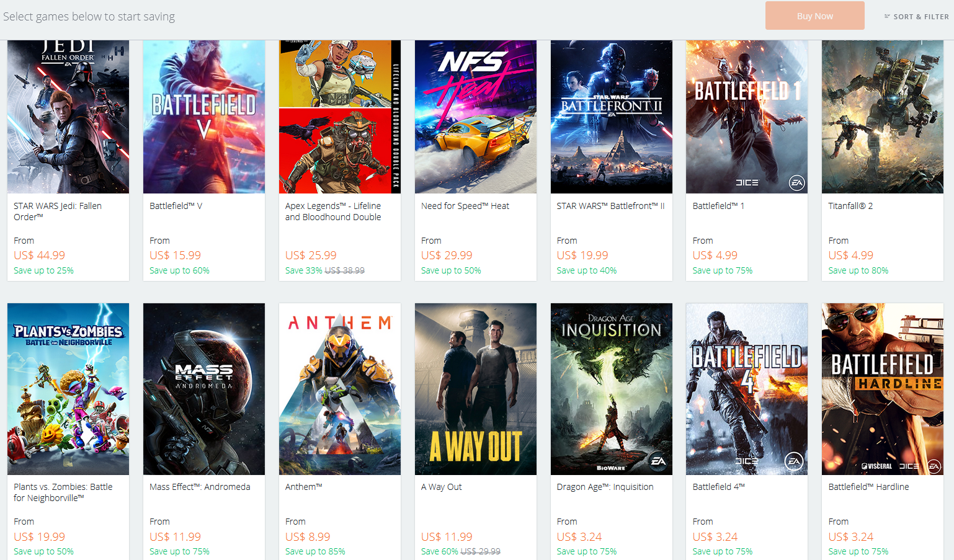Select the A Way Out cover art
The image size is (954, 560).
click(x=476, y=389)
